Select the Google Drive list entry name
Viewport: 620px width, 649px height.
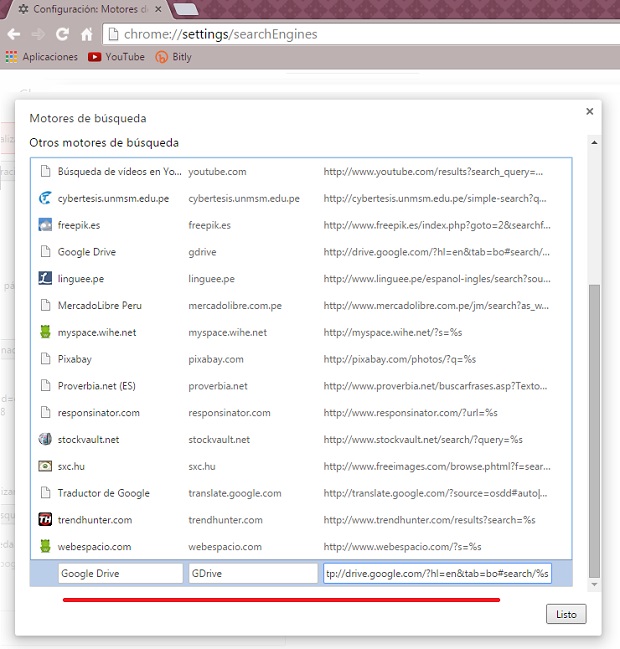tap(87, 252)
